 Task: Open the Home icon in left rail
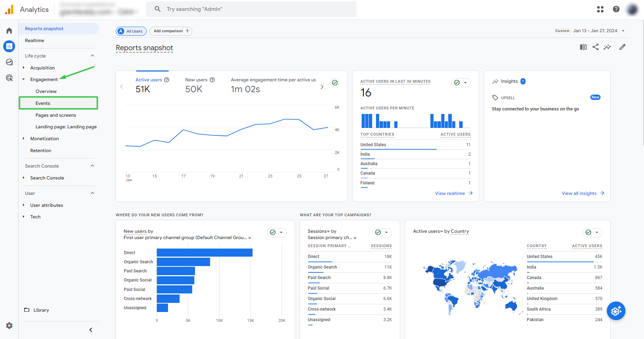9,30
